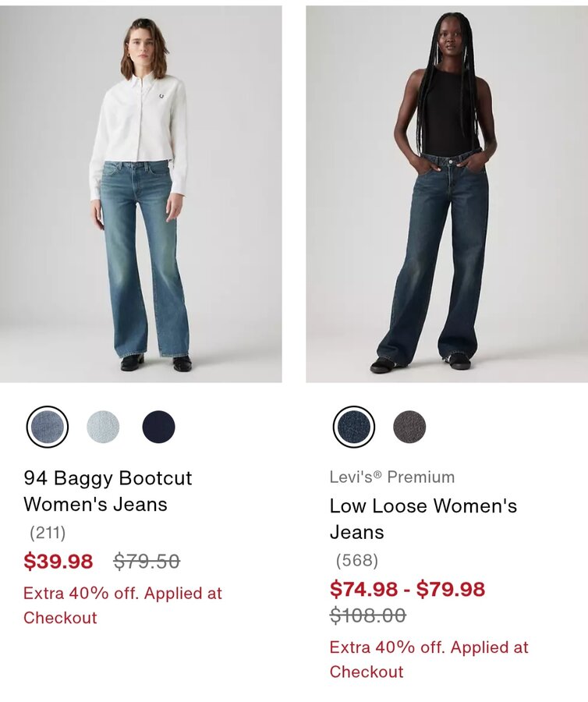This screenshot has width=588, height=702.
Task: Click the Levi's Premium brand label
Action: click(x=392, y=477)
